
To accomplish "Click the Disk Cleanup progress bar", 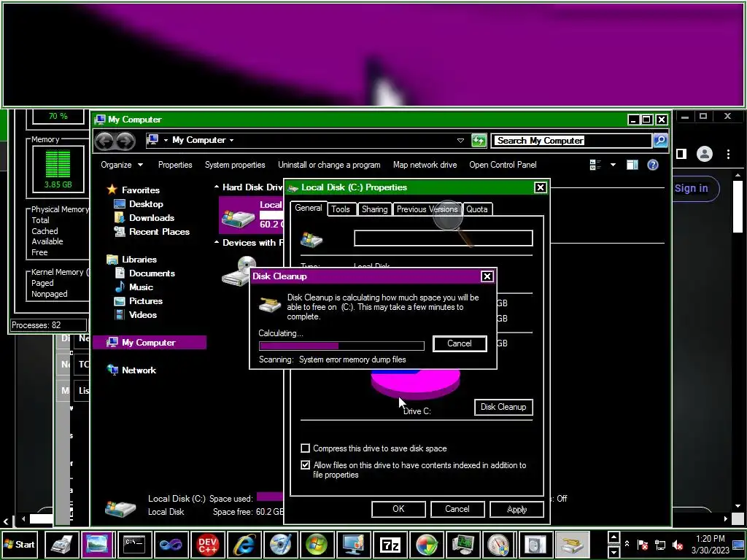I will pyautogui.click(x=341, y=346).
